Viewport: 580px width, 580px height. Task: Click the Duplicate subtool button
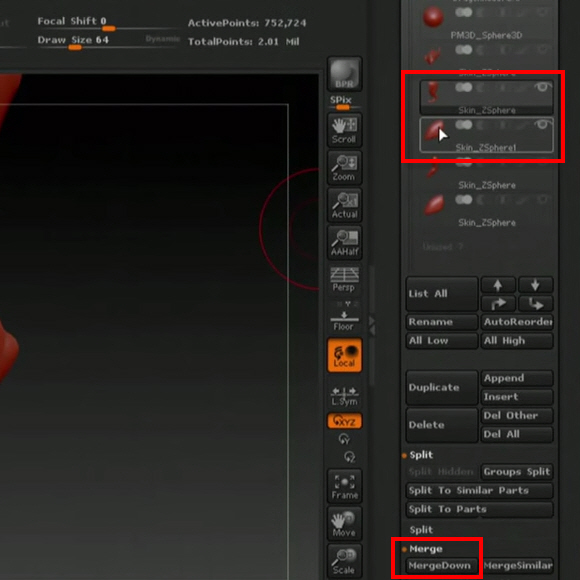[442, 387]
